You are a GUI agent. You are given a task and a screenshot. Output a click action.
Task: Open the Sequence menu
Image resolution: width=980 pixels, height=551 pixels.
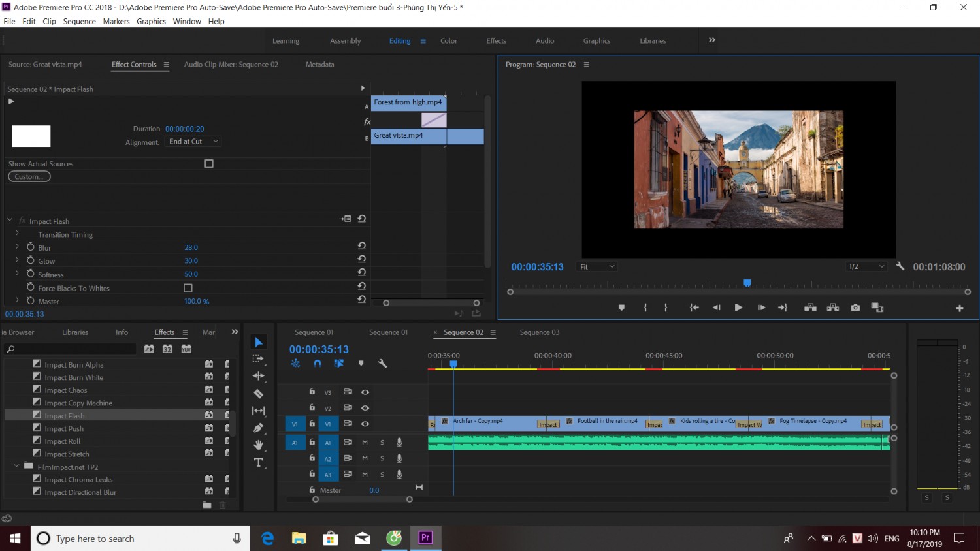(79, 21)
